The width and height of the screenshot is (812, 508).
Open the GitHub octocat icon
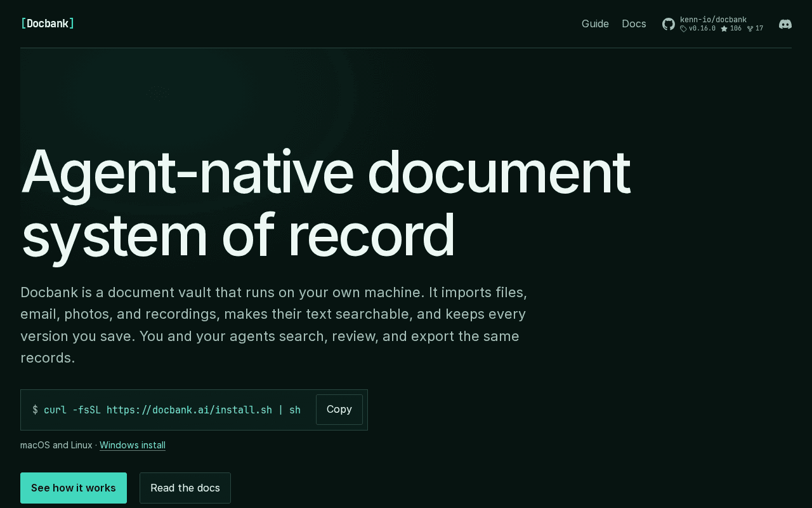669,24
